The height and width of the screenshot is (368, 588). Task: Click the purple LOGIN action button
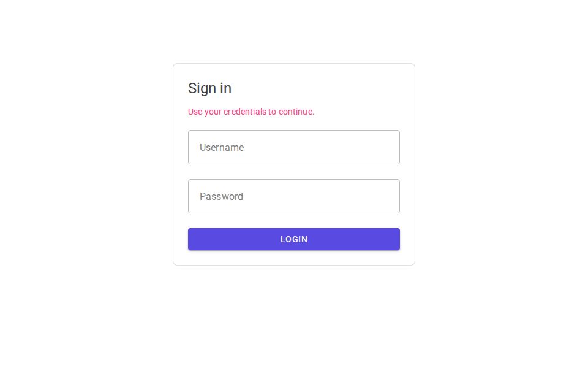click(x=294, y=239)
